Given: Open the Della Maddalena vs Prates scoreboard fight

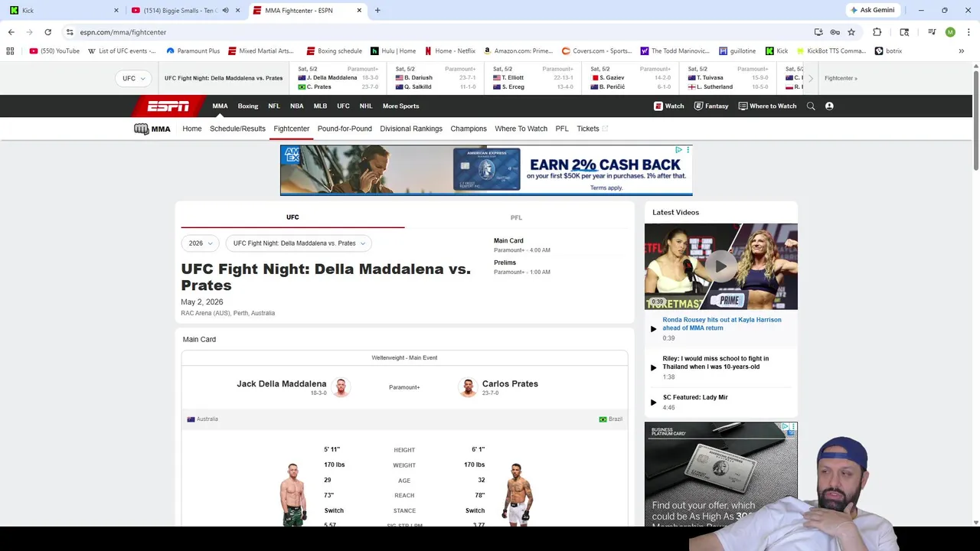Looking at the screenshot, I should [x=338, y=78].
